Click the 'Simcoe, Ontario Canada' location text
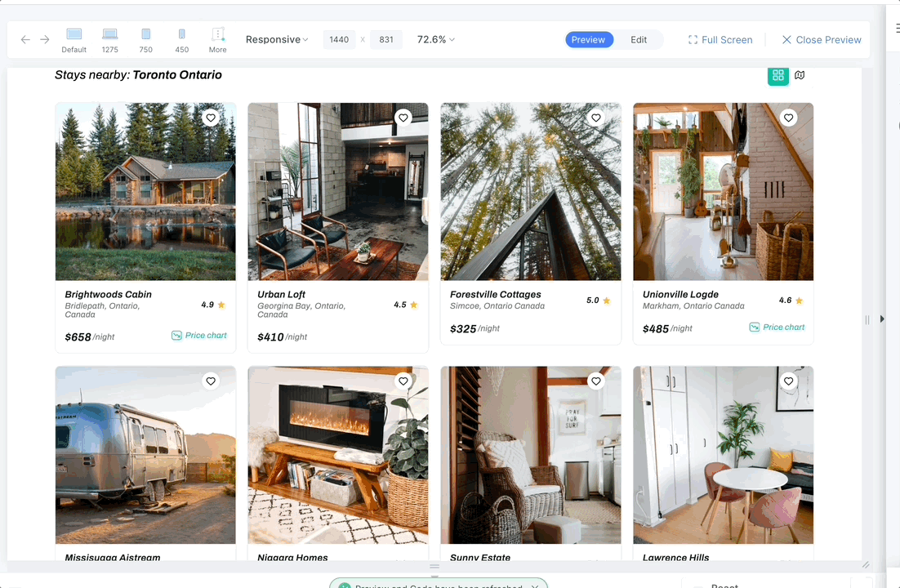Screen dimensions: 900x588 click(x=497, y=306)
